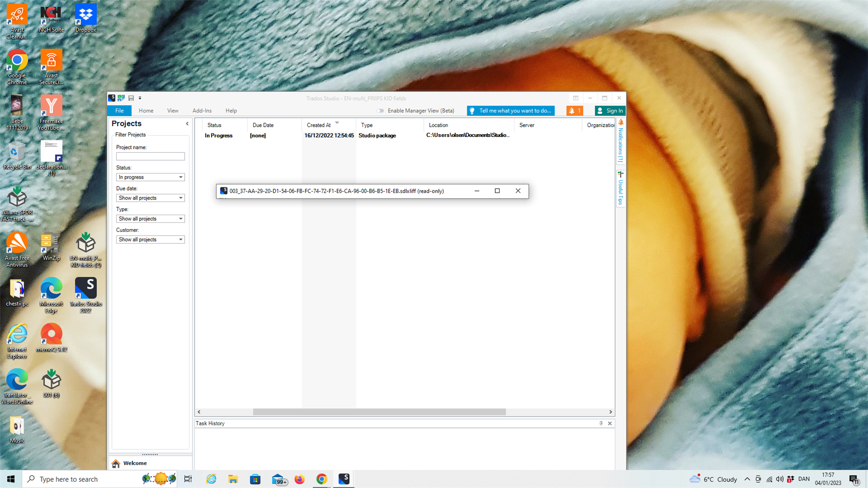Click inside the Project name filter field
This screenshot has width=868, height=488.
[x=150, y=156]
